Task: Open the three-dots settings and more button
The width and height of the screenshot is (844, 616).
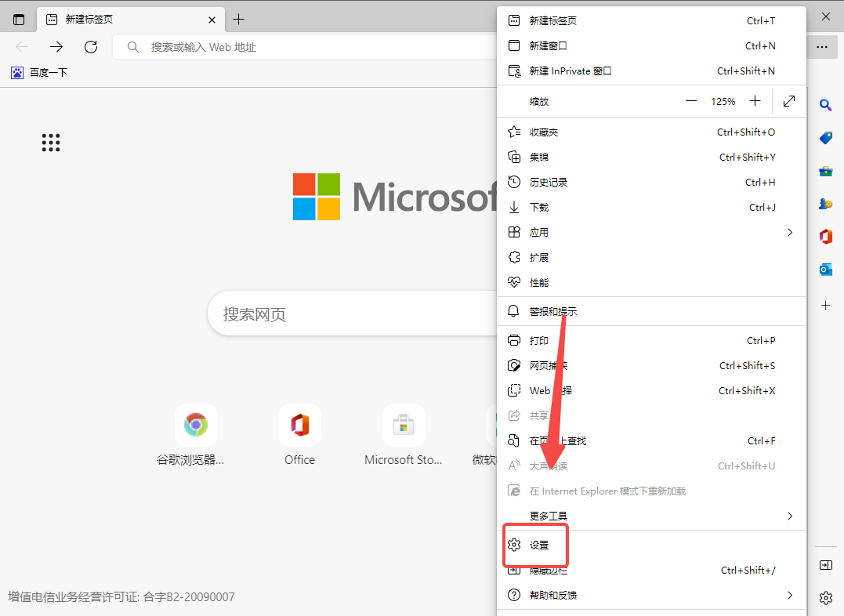Action: click(822, 47)
